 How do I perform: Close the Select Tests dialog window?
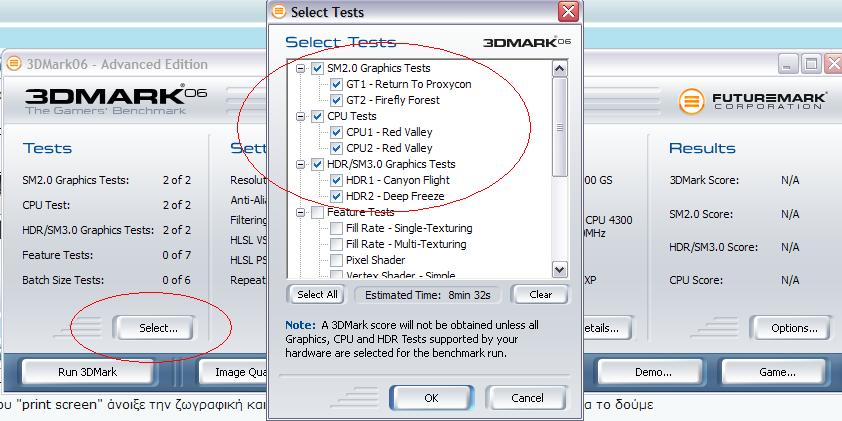[568, 11]
